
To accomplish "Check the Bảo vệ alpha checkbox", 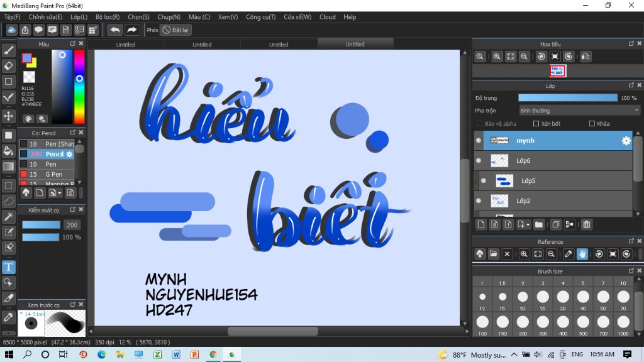I will pyautogui.click(x=479, y=124).
